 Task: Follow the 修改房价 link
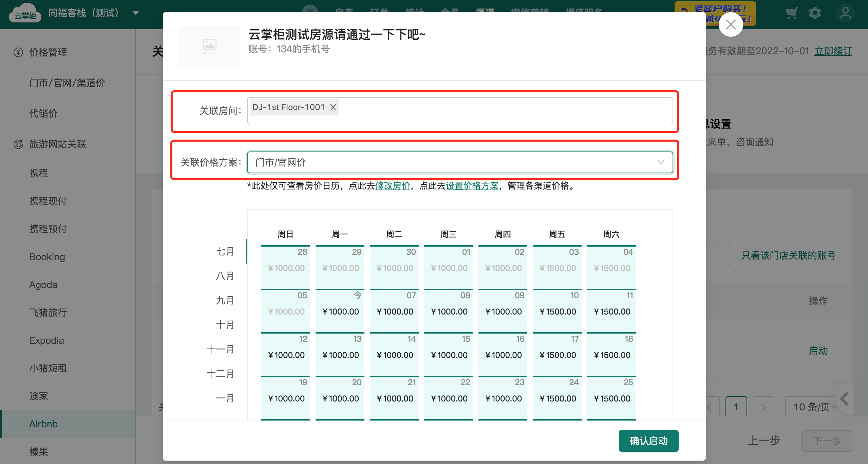pos(392,186)
